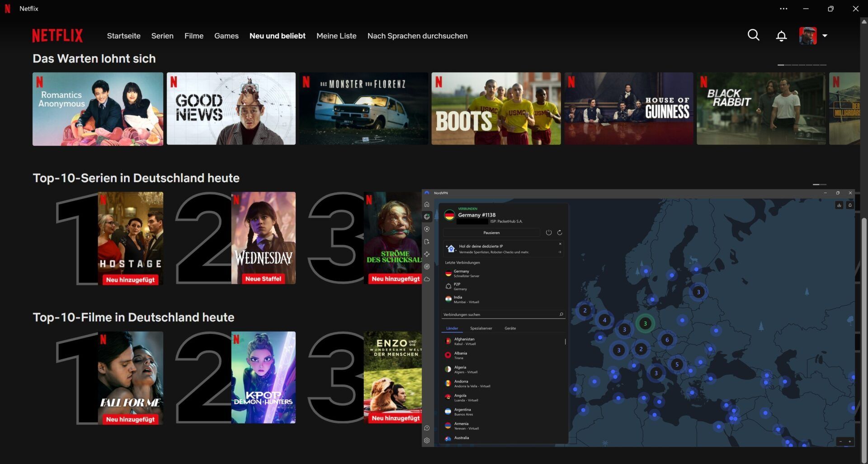The image size is (868, 464).
Task: Open House of Guinness thumbnail
Action: pos(628,108)
